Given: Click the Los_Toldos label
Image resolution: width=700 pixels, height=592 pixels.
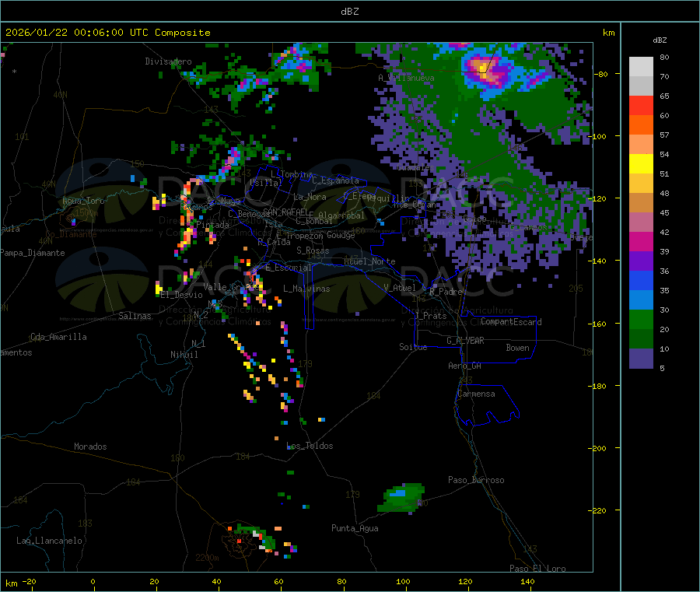Looking at the screenshot, I should pyautogui.click(x=310, y=446).
